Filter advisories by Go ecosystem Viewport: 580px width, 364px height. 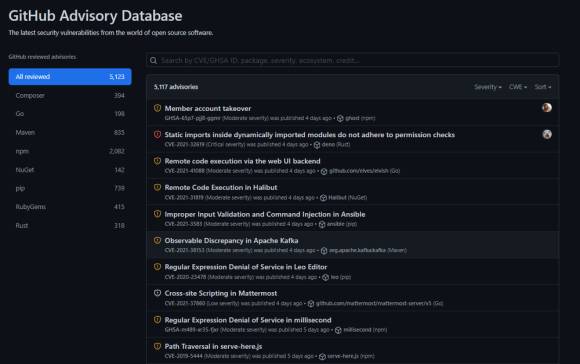click(x=70, y=114)
